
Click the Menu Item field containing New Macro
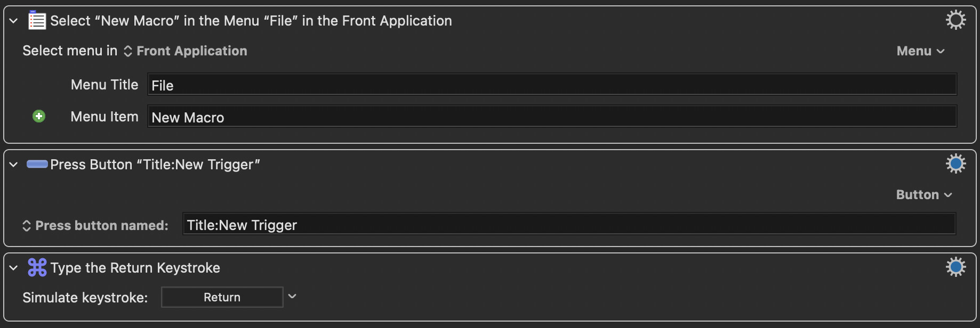coord(551,117)
